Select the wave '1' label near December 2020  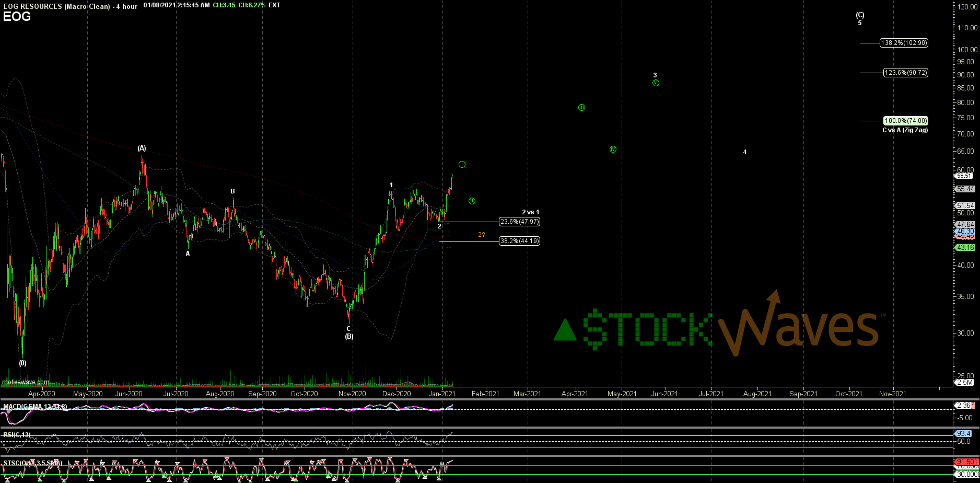coord(391,185)
